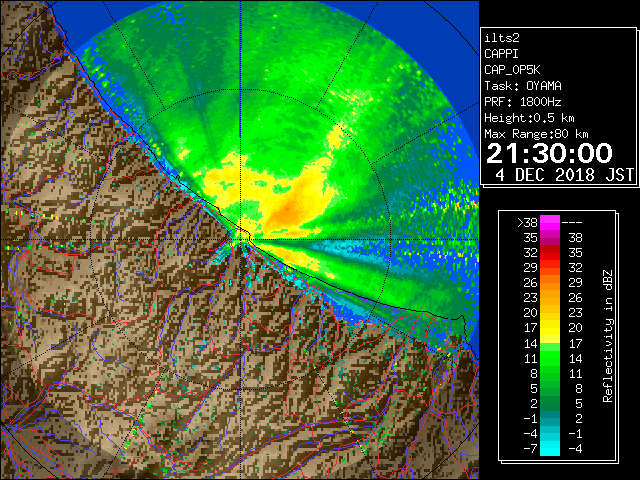The width and height of the screenshot is (640, 480).
Task: Click the yellow 14 dBZ legend swatch
Action: point(550,339)
